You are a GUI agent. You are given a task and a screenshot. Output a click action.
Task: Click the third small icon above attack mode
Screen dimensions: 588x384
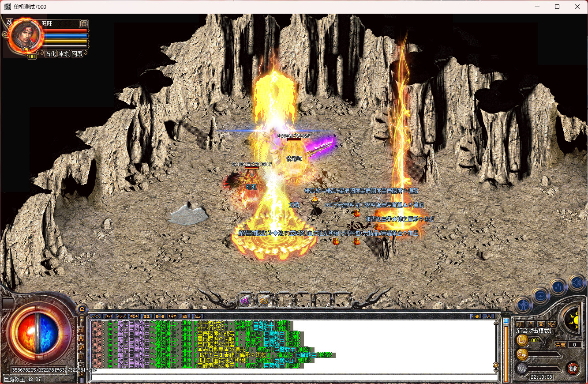click(x=541, y=324)
